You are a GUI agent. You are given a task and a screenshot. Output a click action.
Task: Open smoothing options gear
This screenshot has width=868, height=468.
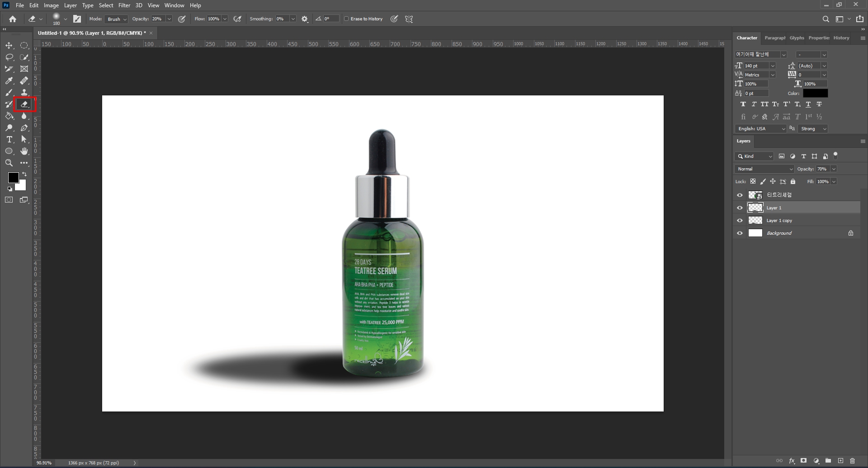pos(305,19)
